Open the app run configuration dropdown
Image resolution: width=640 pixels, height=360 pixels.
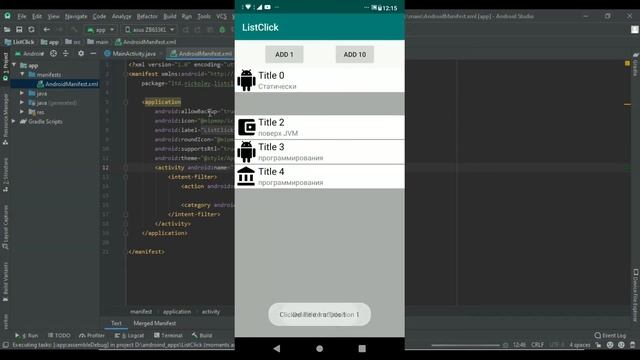[x=101, y=29]
